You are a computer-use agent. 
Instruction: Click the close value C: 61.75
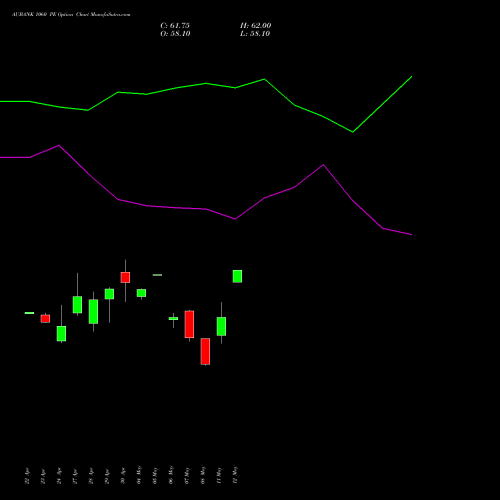(x=175, y=26)
